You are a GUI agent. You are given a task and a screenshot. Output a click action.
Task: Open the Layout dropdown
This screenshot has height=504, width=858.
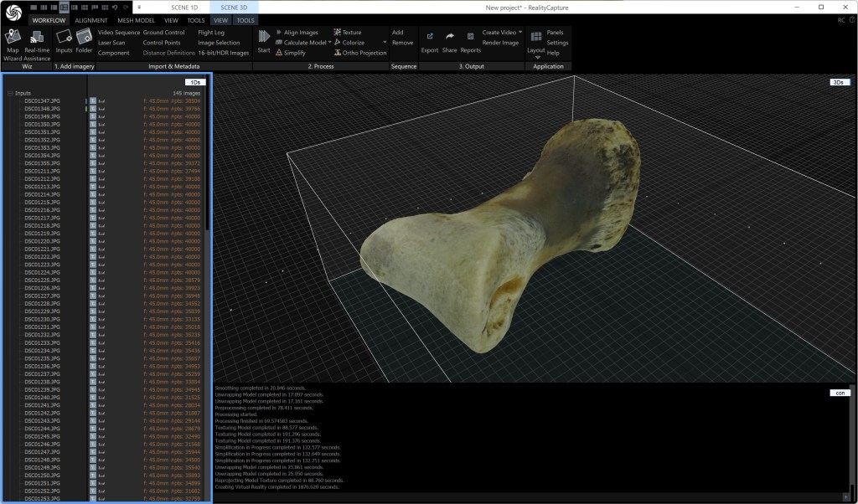(x=536, y=58)
